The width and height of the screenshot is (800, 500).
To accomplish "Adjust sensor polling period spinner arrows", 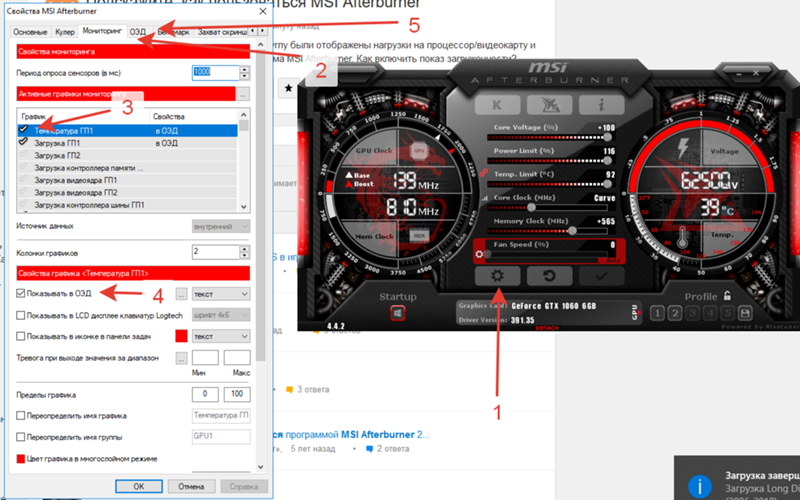I will click(244, 72).
